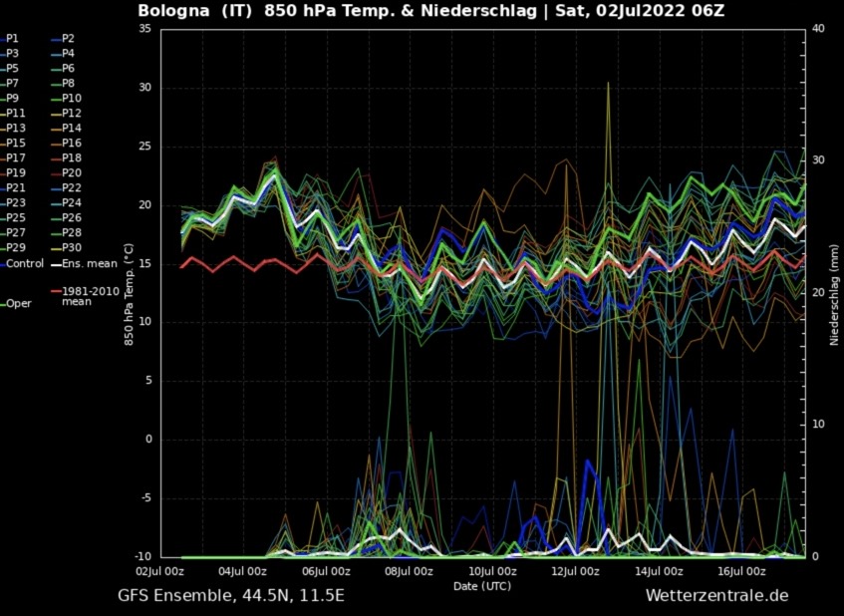Viewport: 844px width, 616px height.
Task: Select the 16Jul 00z date tick label
Action: [x=741, y=571]
